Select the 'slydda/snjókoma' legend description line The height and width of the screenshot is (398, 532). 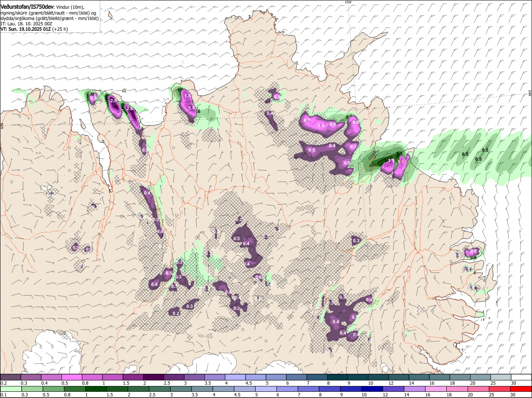[x=49, y=18]
